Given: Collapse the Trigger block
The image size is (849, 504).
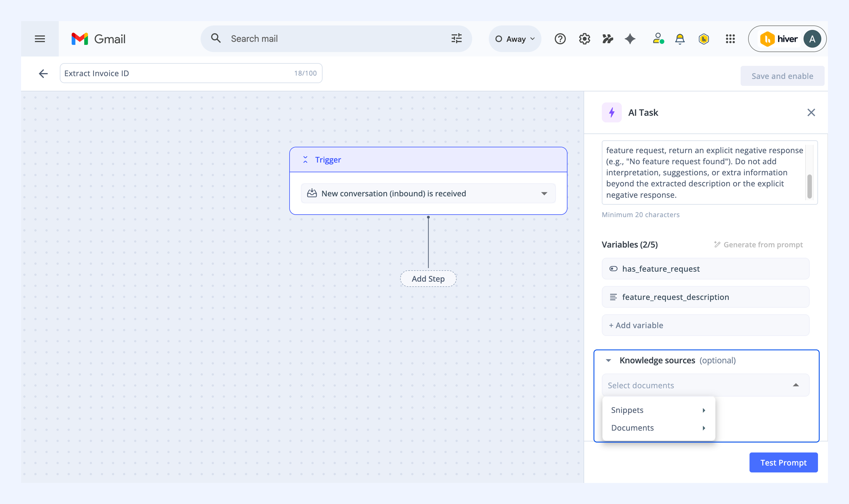Looking at the screenshot, I should click(305, 160).
